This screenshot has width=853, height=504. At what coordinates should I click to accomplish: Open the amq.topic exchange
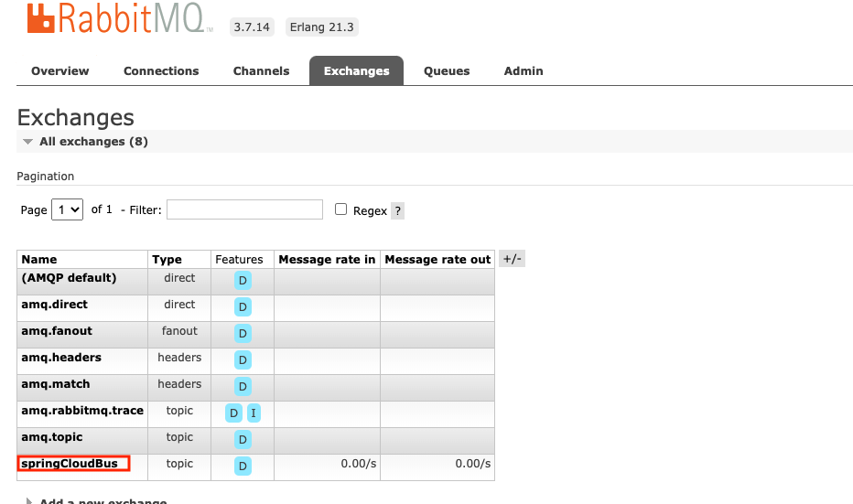pyautogui.click(x=51, y=437)
